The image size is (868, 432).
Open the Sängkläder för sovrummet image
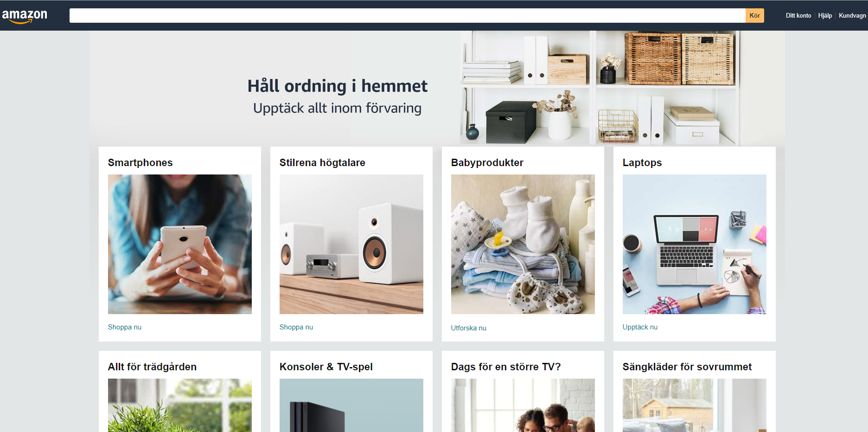click(x=695, y=405)
